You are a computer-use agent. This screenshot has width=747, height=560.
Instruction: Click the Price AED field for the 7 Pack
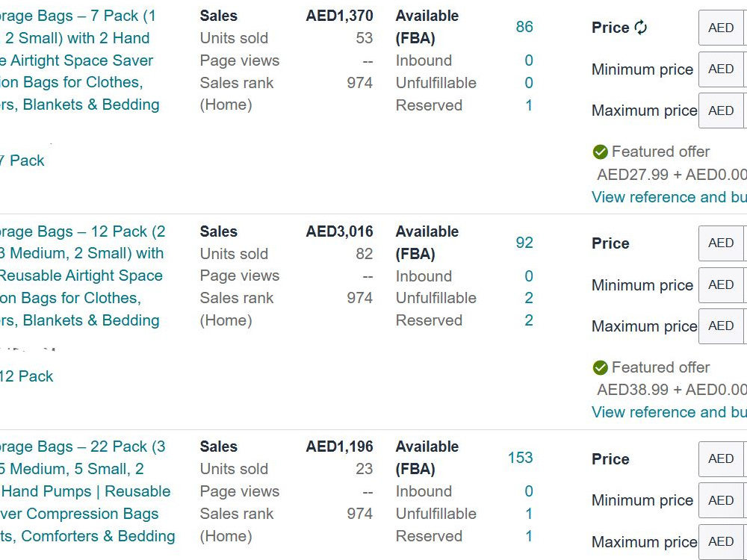pos(722,28)
